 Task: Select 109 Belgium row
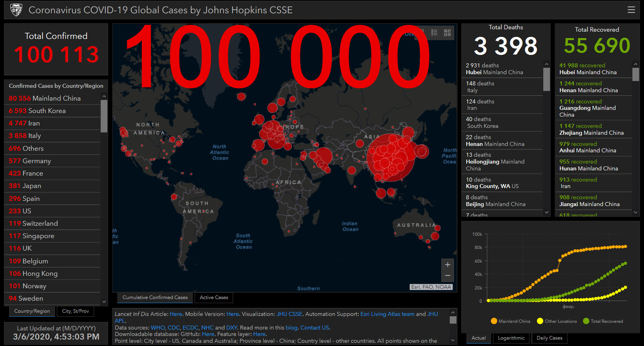click(52, 261)
